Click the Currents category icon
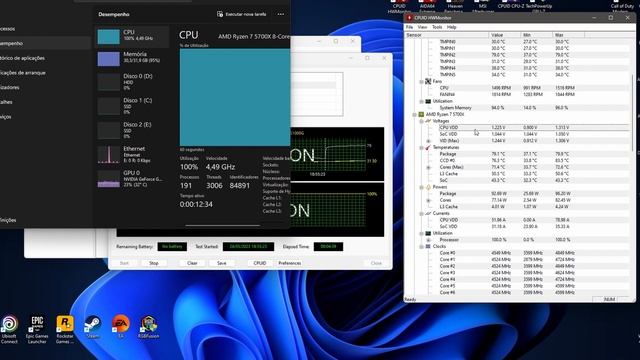The image size is (640, 360). pyautogui.click(x=428, y=213)
